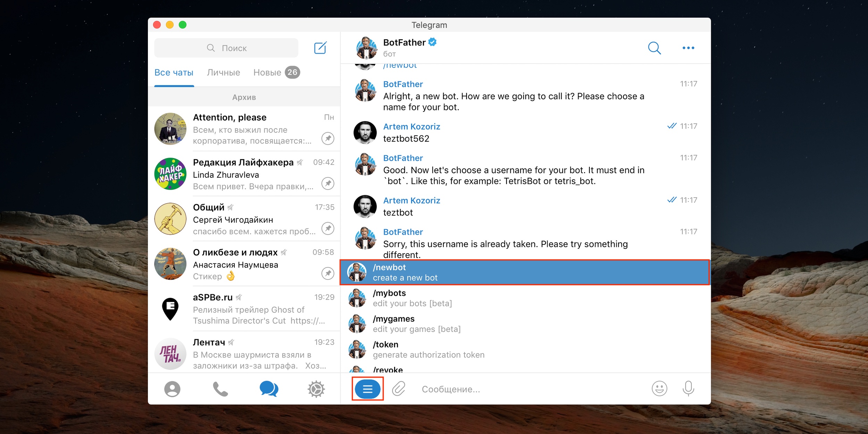Click the teztbot562 message text
Image resolution: width=868 pixels, height=434 pixels.
point(406,139)
